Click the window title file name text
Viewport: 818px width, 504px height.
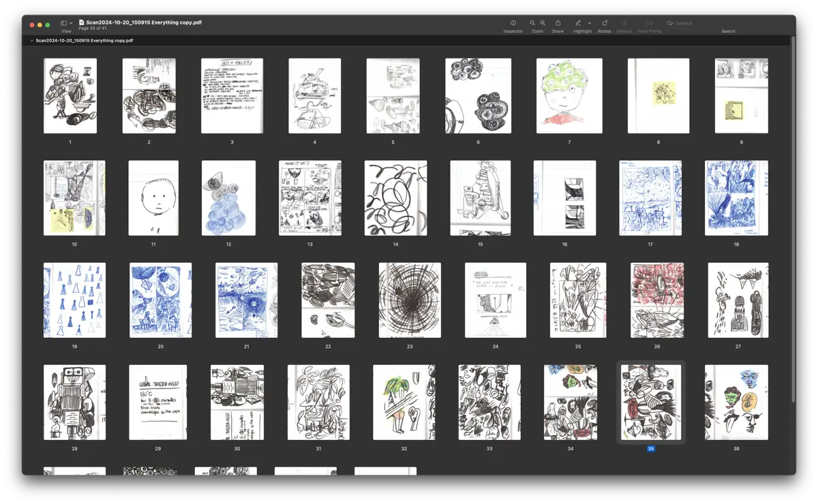144,22
